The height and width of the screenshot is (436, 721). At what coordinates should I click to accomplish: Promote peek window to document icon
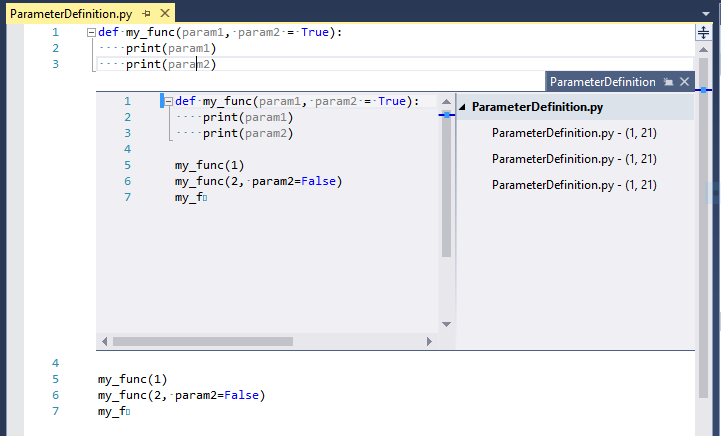tap(668, 82)
